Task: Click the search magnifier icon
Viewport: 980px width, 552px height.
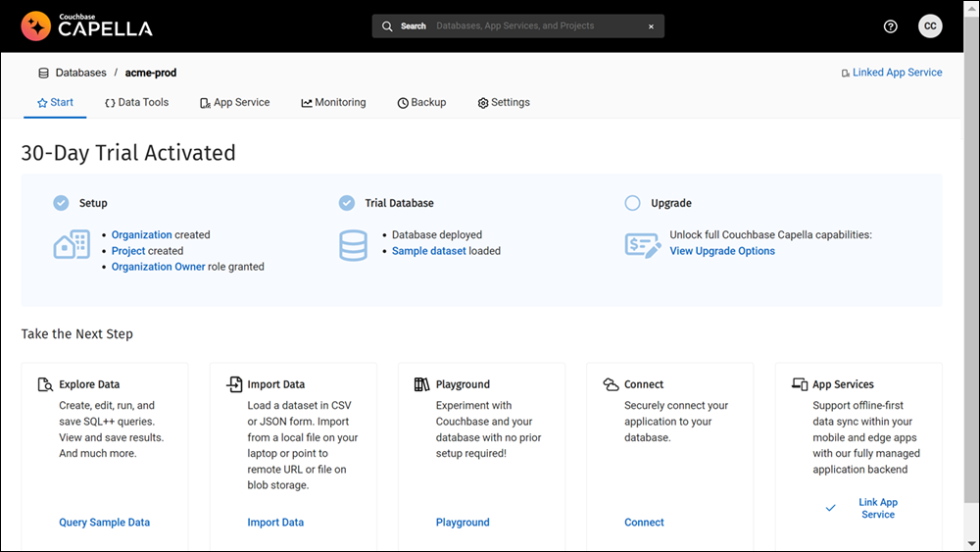Action: [387, 26]
